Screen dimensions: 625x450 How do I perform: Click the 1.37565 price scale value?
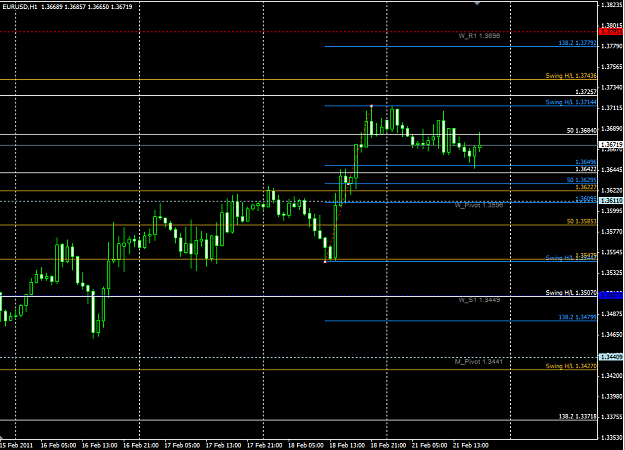tap(611, 67)
